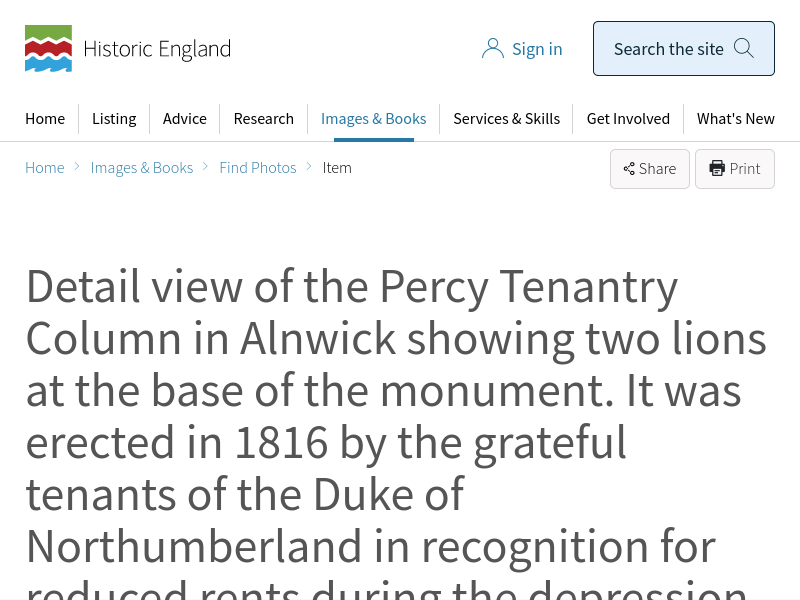Open the Home menu item
Screen dimensions: 800x600
(45, 119)
